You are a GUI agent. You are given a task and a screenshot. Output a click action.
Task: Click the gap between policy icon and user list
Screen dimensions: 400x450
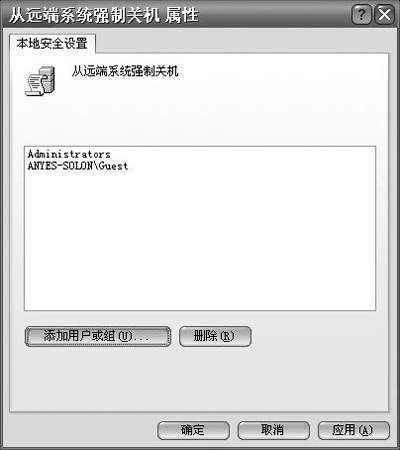200,122
